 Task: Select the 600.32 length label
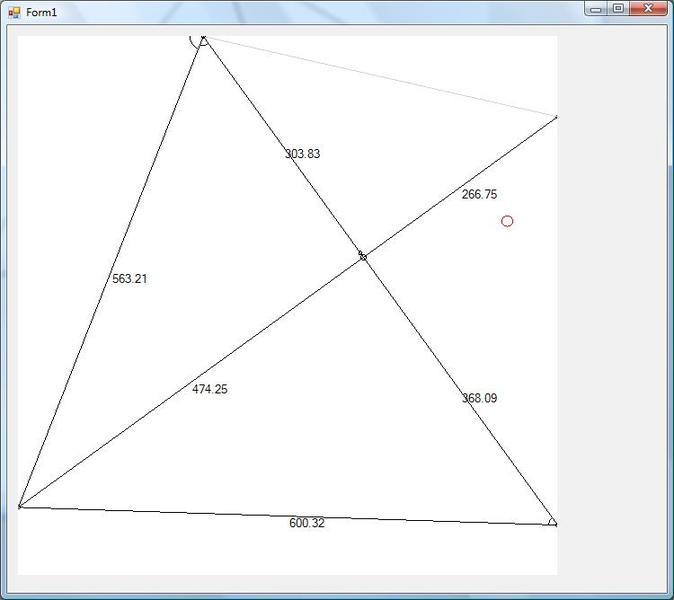click(x=306, y=523)
